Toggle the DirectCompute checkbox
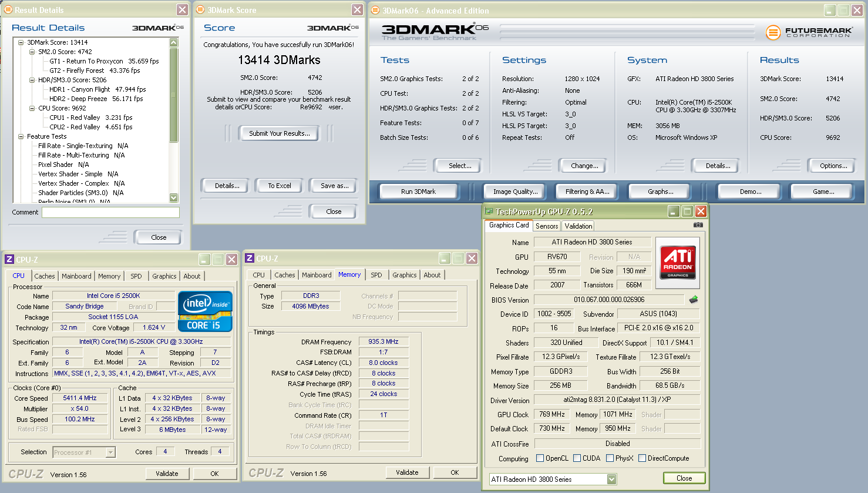The image size is (868, 493). tap(642, 458)
